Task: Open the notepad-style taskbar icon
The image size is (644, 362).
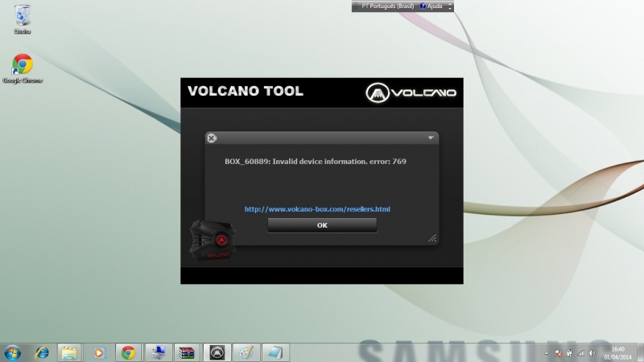Action: point(275,352)
